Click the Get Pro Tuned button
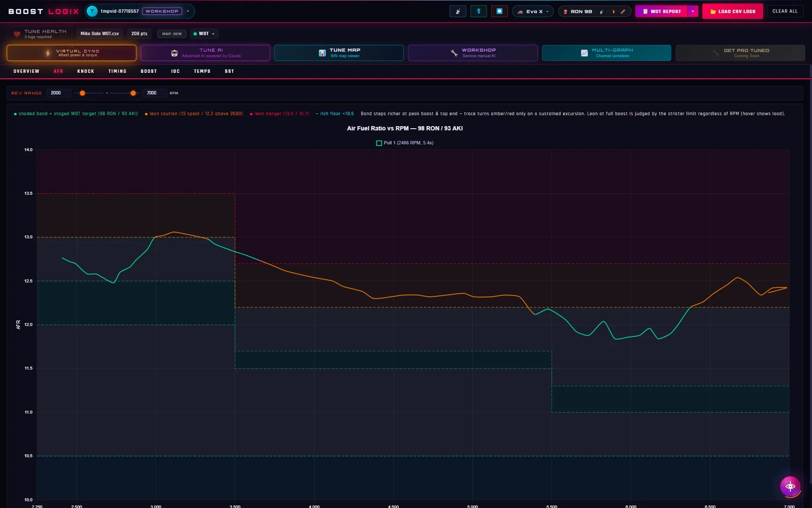Screen dimensions: 812x508 pyautogui.click(x=740, y=53)
